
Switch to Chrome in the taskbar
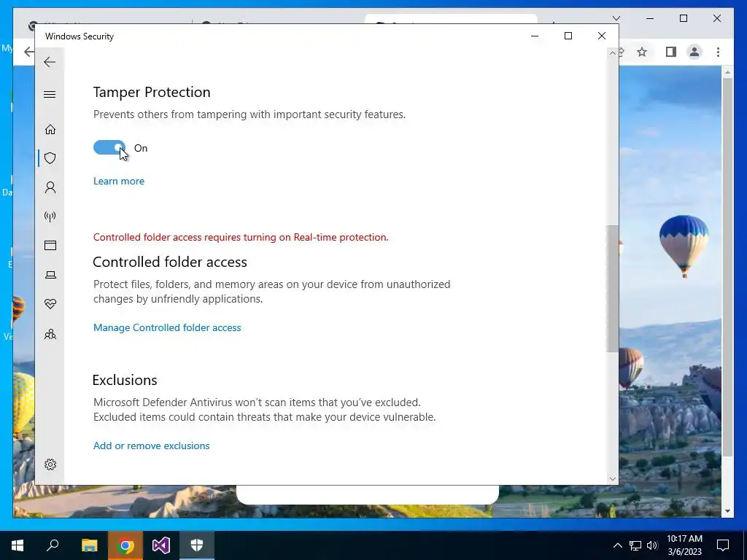[x=125, y=545]
